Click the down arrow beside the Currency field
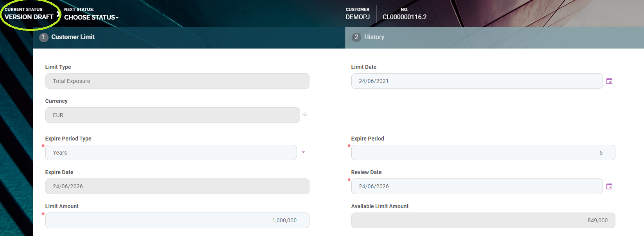 click(x=305, y=114)
